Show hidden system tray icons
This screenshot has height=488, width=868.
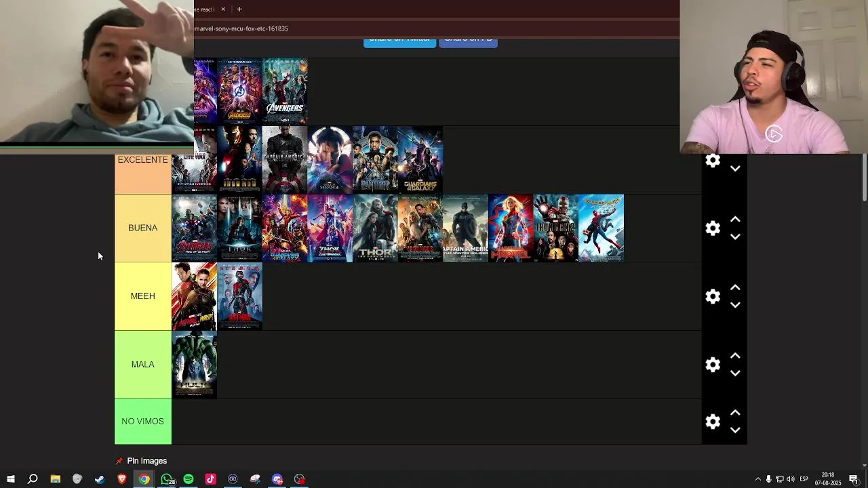click(x=758, y=479)
